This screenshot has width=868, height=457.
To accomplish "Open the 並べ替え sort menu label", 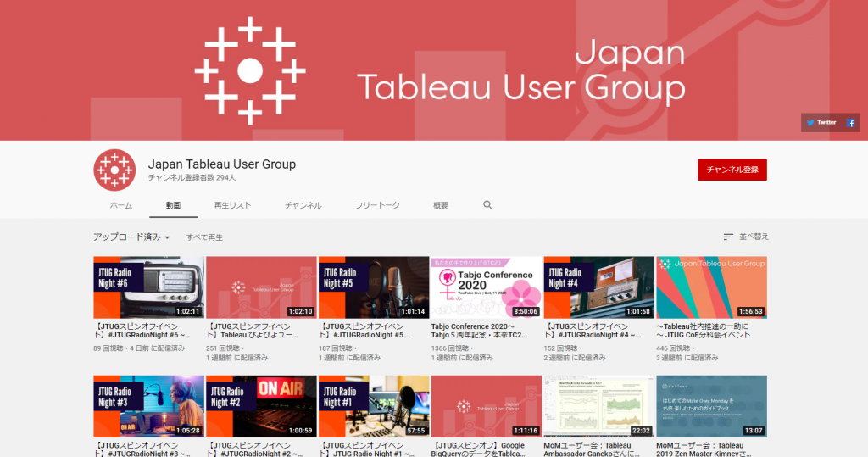I will [x=754, y=237].
